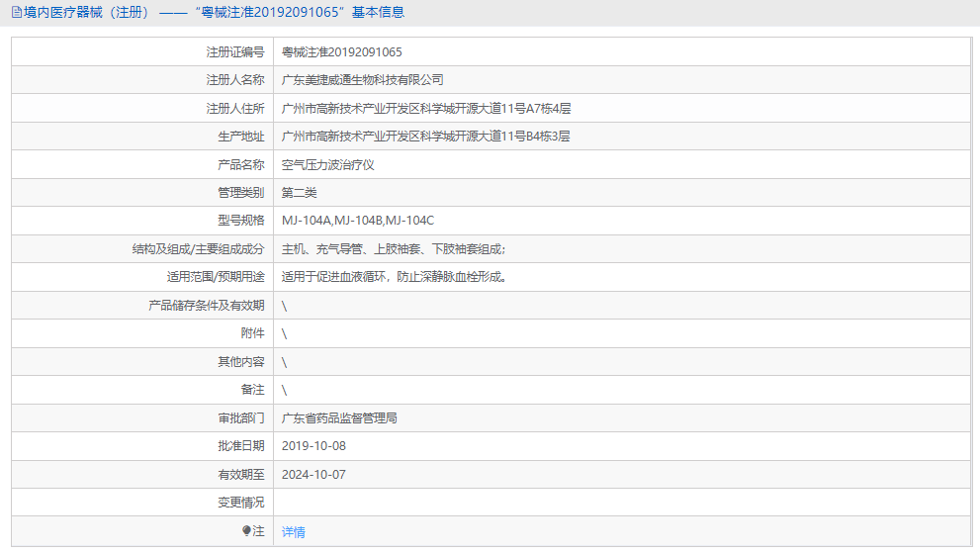This screenshot has width=980, height=553.
Task: Select the intended use text 适用于促进血液循环
Action: tap(333, 277)
